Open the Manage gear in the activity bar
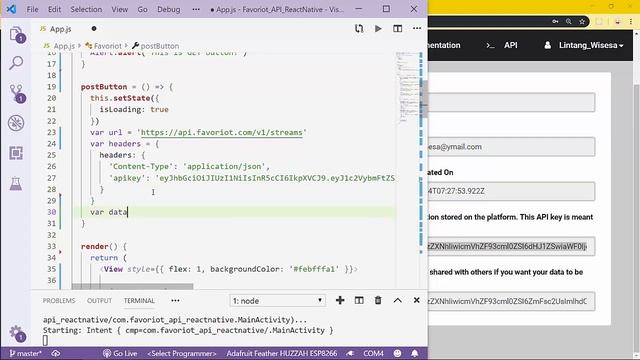The height and width of the screenshot is (360, 640). (17, 333)
